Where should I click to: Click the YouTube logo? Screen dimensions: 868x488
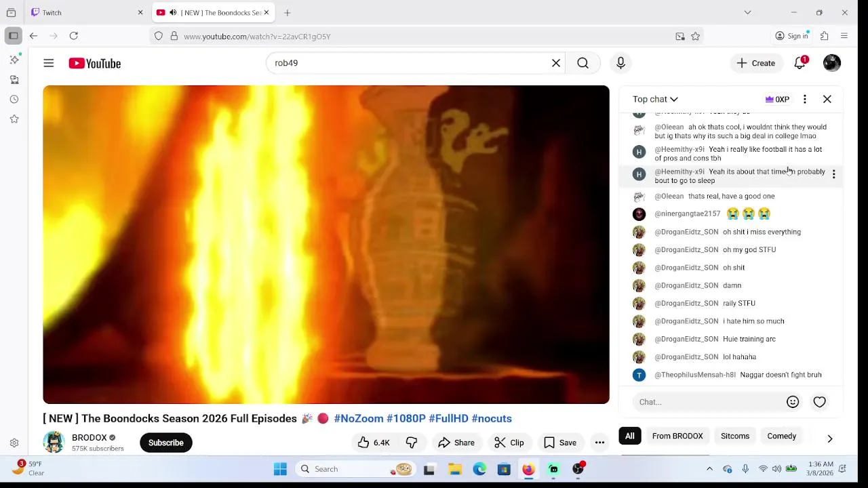94,63
